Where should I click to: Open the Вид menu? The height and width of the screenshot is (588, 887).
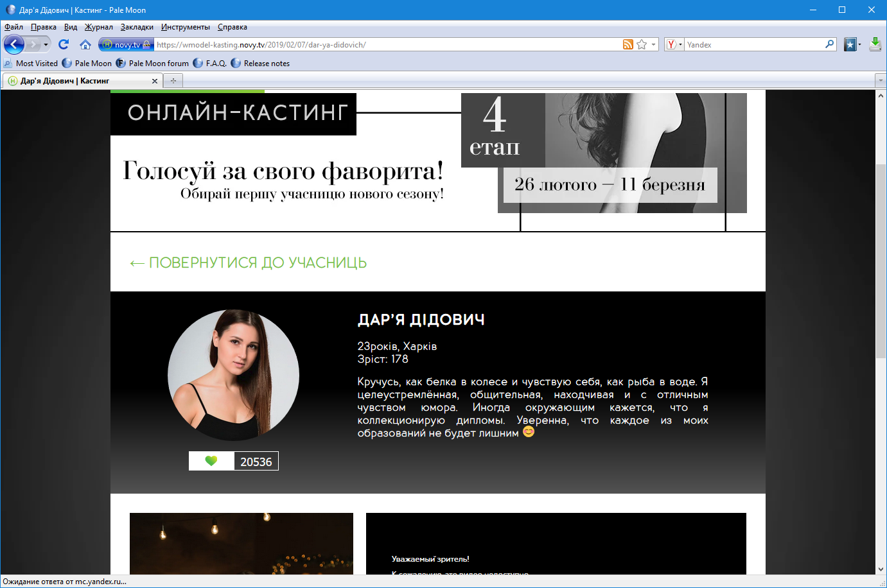click(71, 27)
